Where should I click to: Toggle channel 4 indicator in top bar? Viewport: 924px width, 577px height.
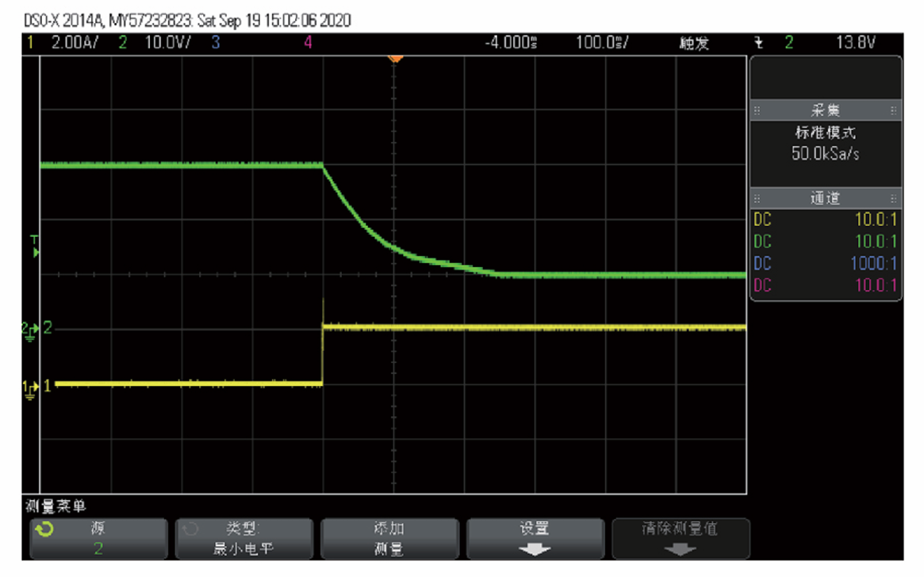click(308, 44)
